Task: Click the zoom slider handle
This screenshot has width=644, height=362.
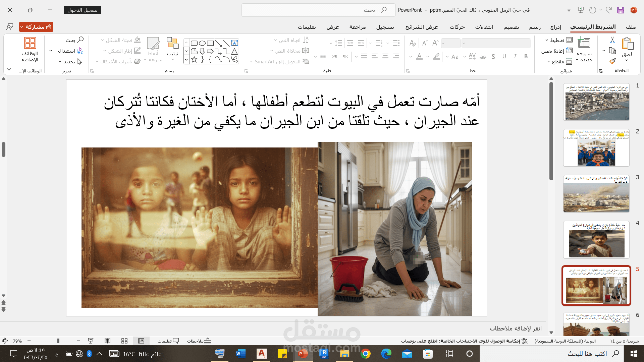Action: pos(58,341)
